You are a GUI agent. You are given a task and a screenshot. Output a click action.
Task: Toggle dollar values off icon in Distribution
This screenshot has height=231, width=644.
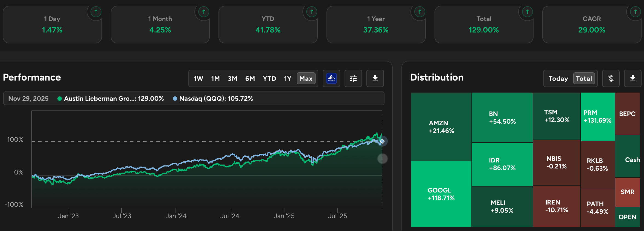point(611,78)
